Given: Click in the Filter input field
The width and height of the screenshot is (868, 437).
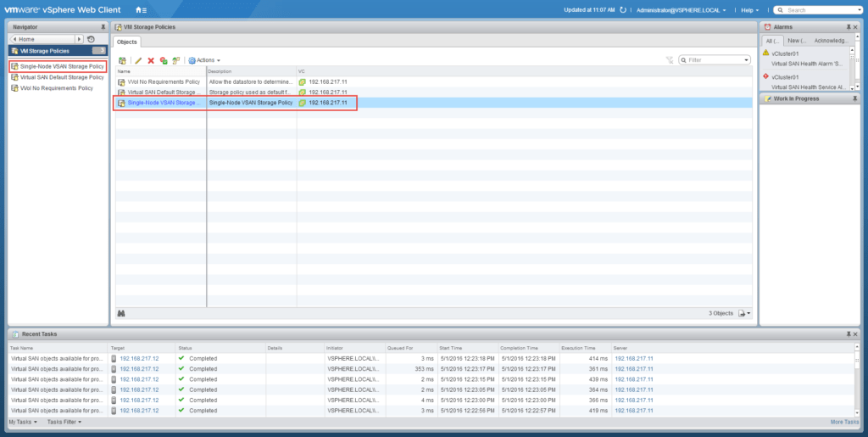Looking at the screenshot, I should 714,59.
